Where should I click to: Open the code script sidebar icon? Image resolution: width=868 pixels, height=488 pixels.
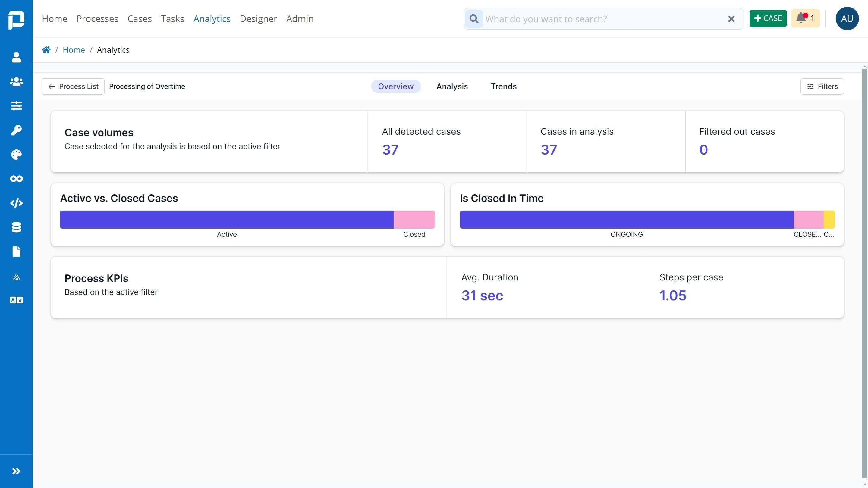[16, 203]
